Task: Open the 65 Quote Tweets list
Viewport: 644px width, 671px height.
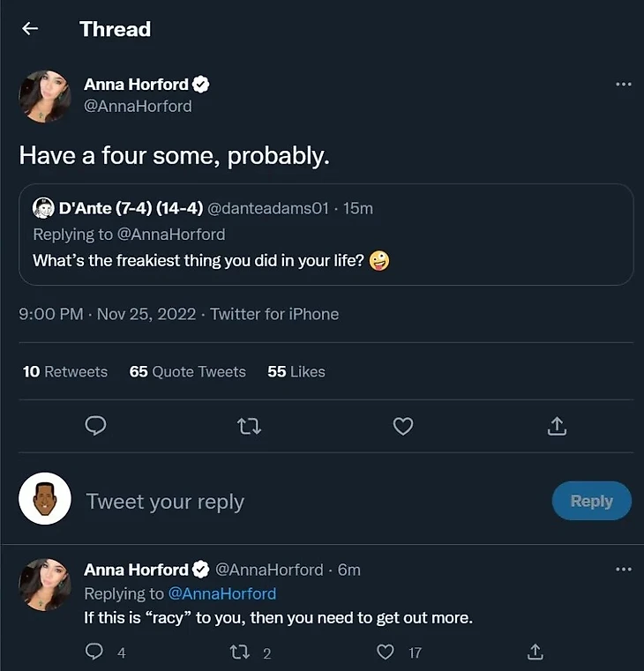Action: 187,372
